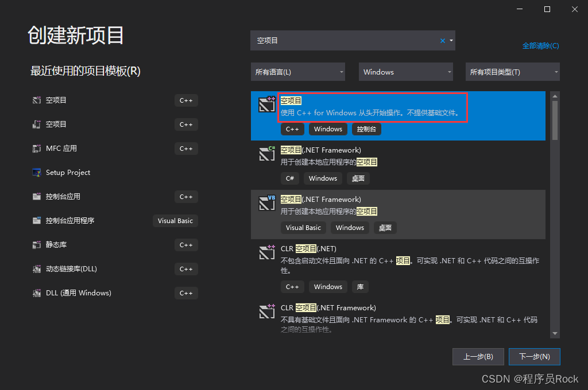Clear the search box with the X icon

click(x=443, y=41)
